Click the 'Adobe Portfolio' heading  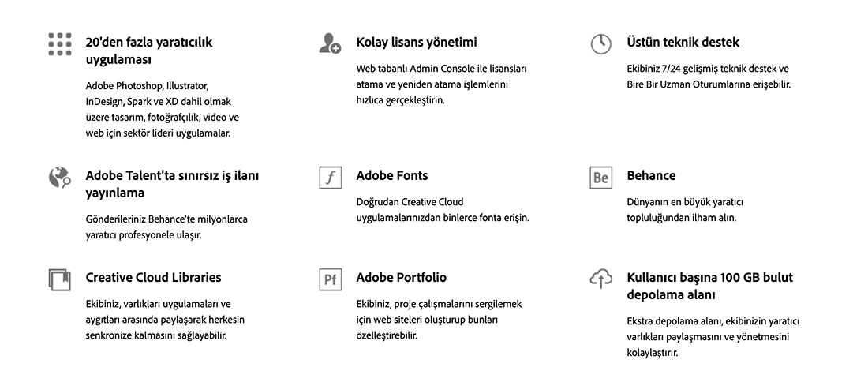coord(402,277)
